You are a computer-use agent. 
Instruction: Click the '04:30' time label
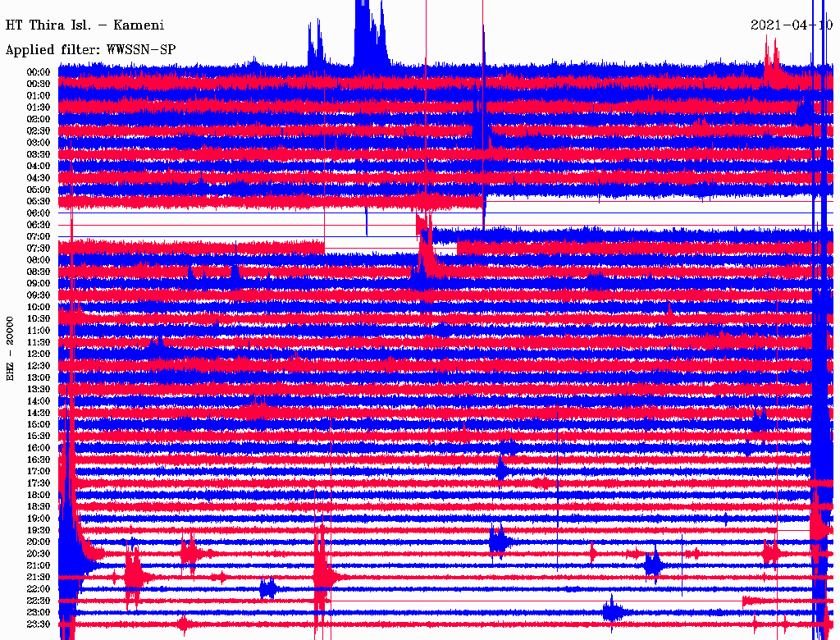pos(39,178)
